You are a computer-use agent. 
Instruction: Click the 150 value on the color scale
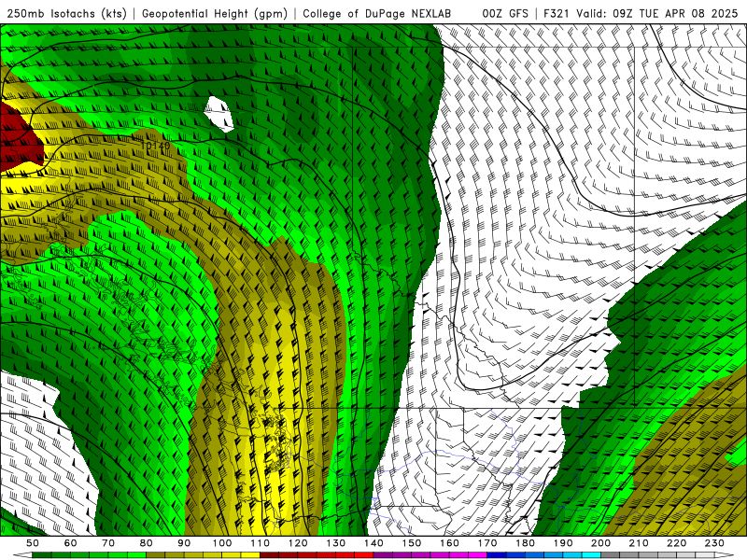(412, 543)
